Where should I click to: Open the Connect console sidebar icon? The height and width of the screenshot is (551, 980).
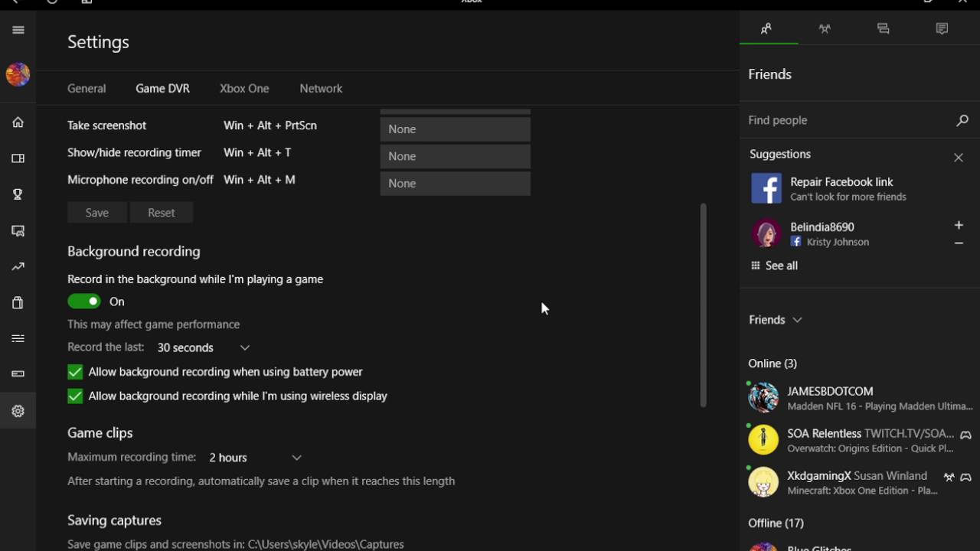(x=18, y=374)
